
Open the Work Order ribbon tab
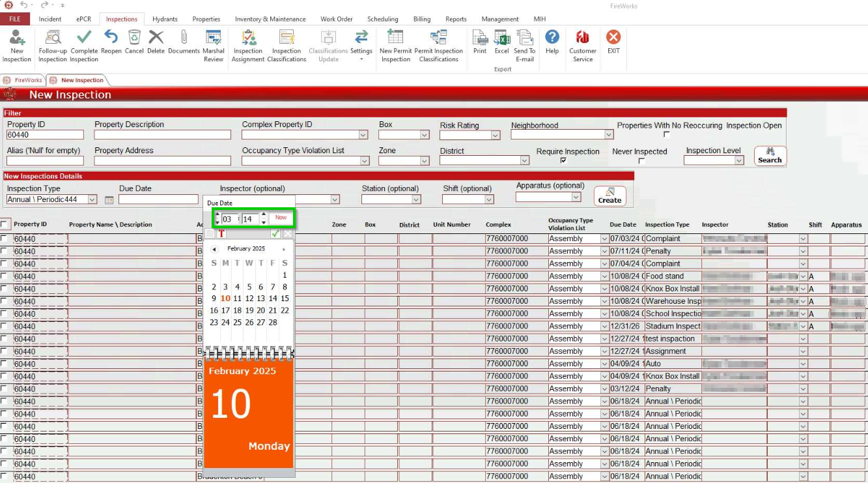[x=337, y=19]
